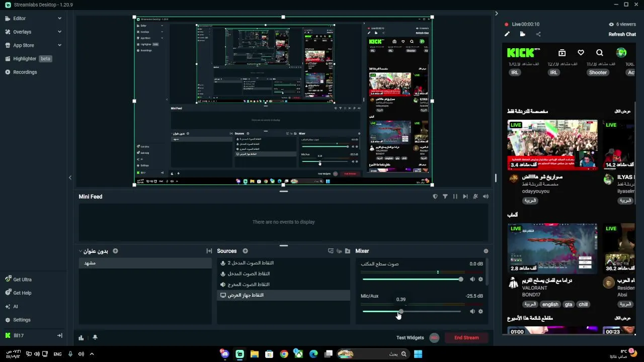Start recording with the REC button
The height and width of the screenshot is (362, 644).
coord(434,338)
